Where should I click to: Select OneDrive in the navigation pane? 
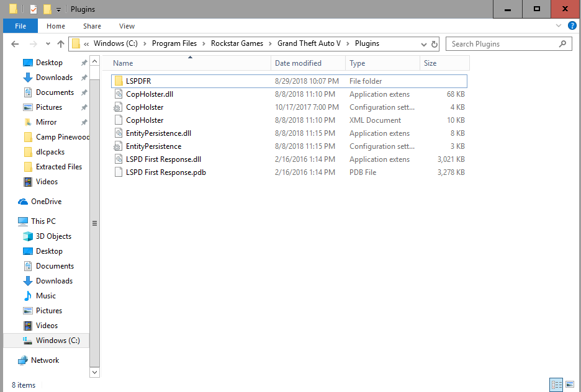tap(40, 202)
